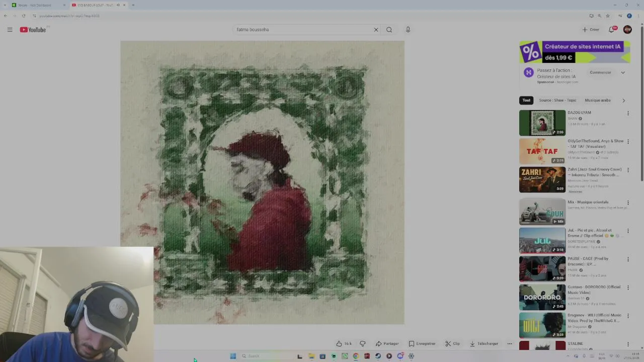644x362 pixels.
Task: Open the SHAW channel under DAZOU LYAM
Action: pyautogui.click(x=573, y=119)
